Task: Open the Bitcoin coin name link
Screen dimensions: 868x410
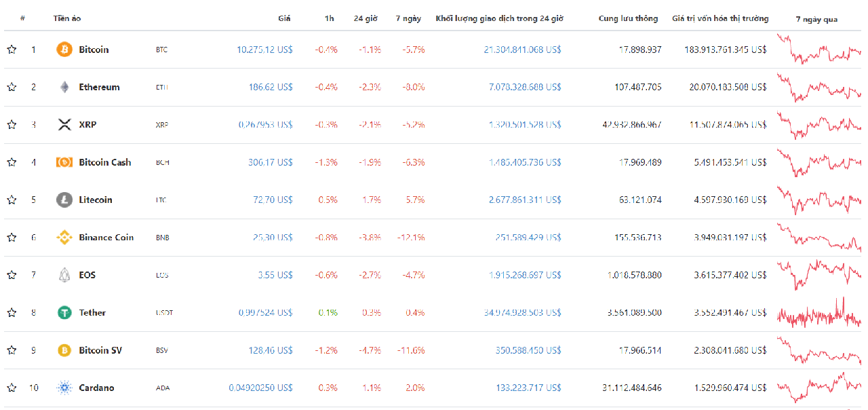Action: point(94,50)
